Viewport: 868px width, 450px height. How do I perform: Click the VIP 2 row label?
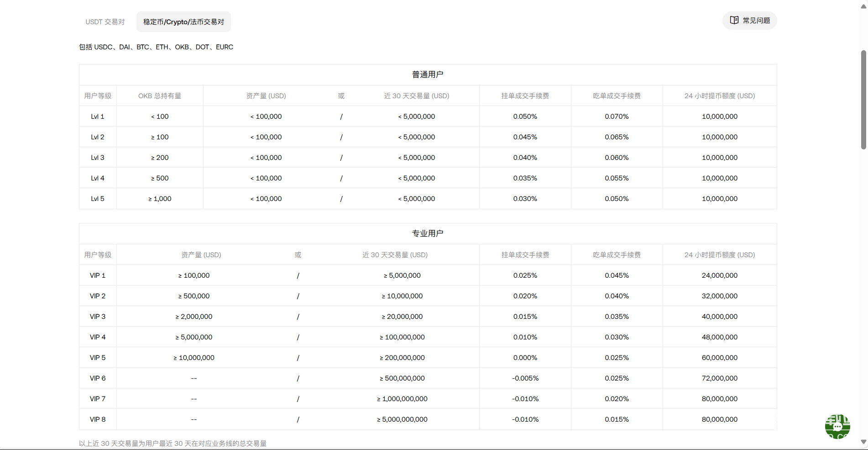[x=98, y=296]
